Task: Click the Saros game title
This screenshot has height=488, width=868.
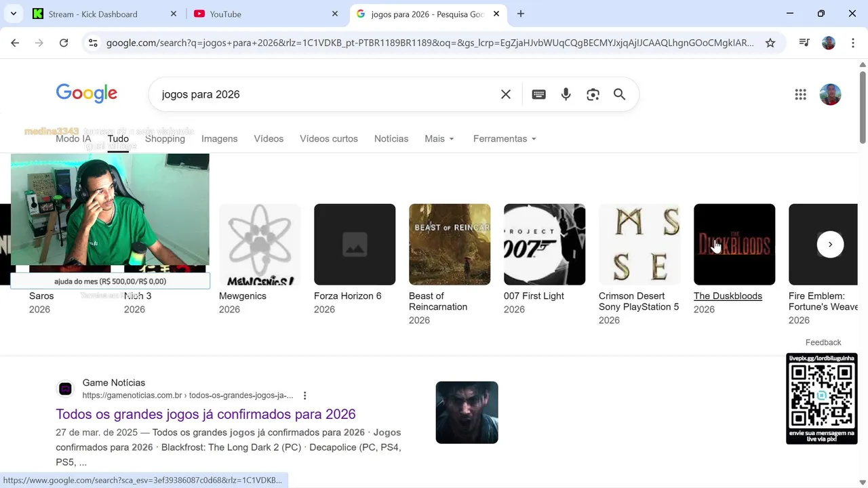Action: coord(41,296)
